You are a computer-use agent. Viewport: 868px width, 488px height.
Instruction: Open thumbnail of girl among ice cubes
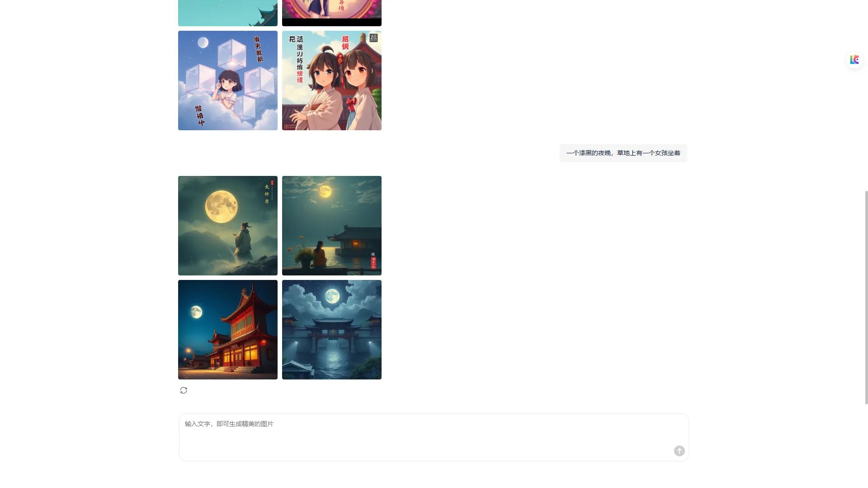coord(228,81)
